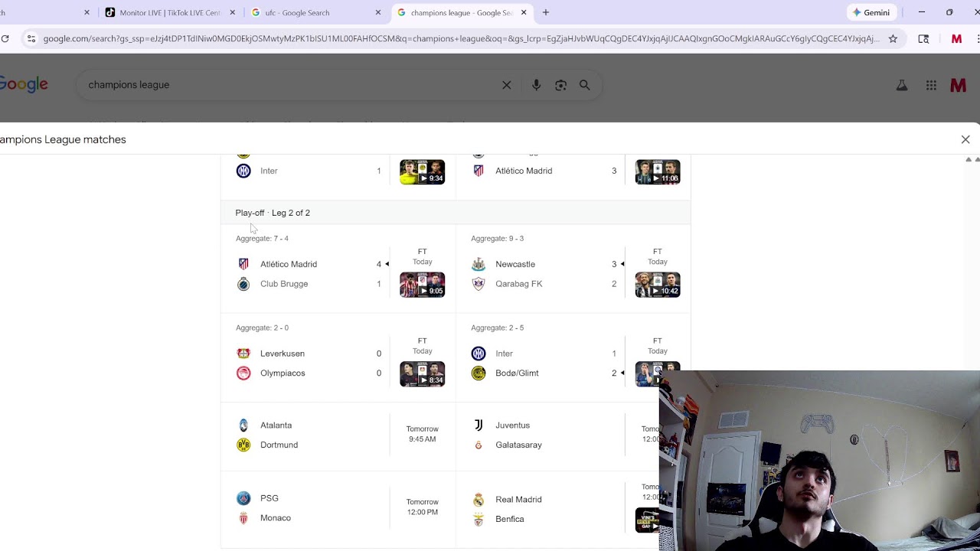
Task: Click the Qarabag FK club crest
Action: coord(479,284)
